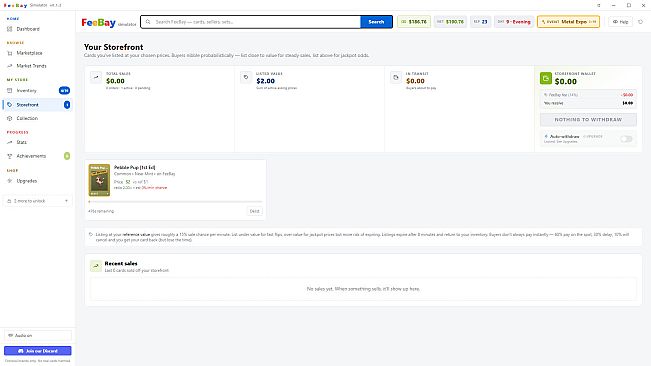Click the Upgrades sparkle icon
This screenshot has height=366, width=651.
pyautogui.click(x=10, y=181)
